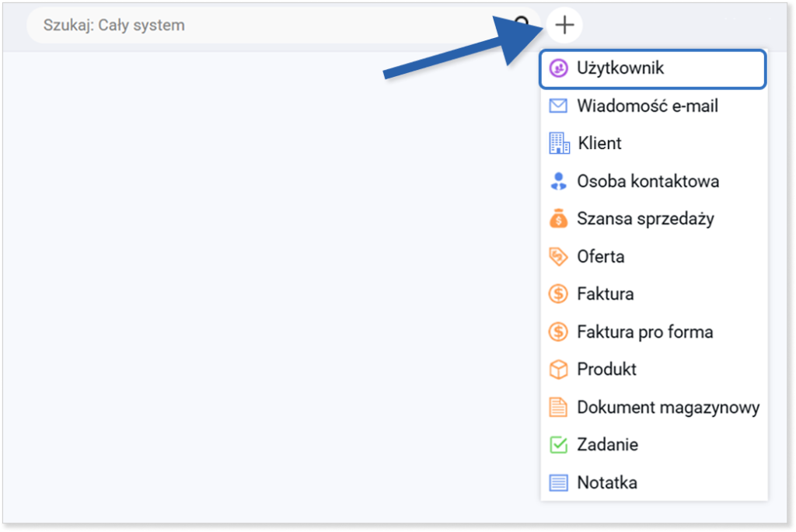Focus the 'Szukaj: Cały system' search field
This screenshot has width=796, height=532.
click(283, 25)
